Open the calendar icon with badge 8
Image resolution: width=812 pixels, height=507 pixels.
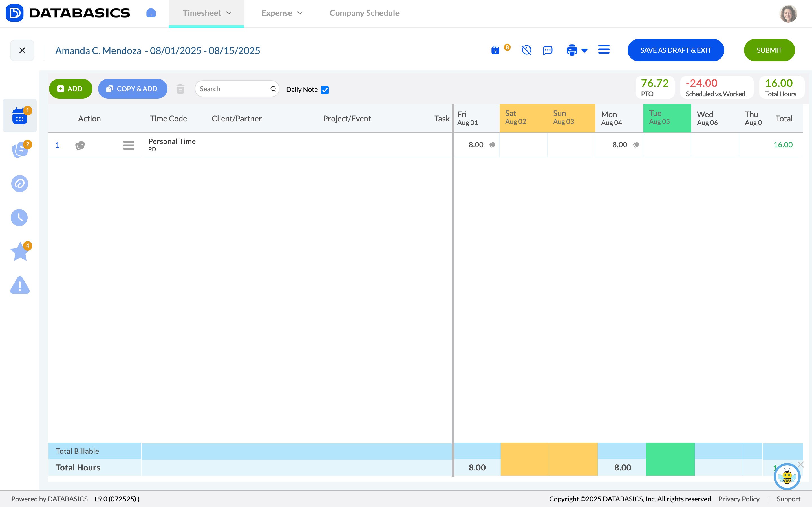click(x=495, y=50)
